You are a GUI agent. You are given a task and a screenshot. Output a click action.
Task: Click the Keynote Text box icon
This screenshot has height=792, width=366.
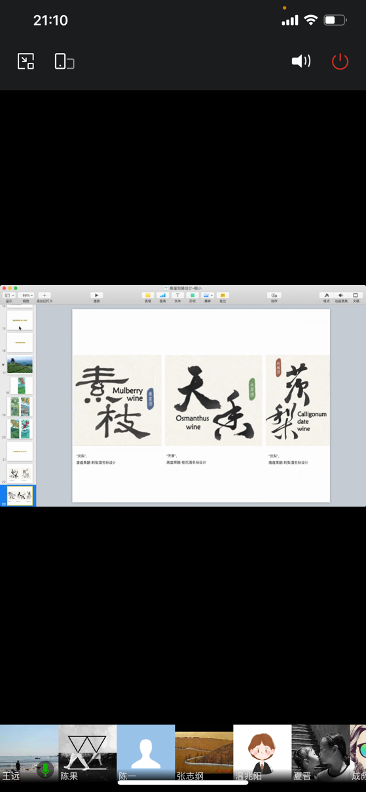[177, 295]
